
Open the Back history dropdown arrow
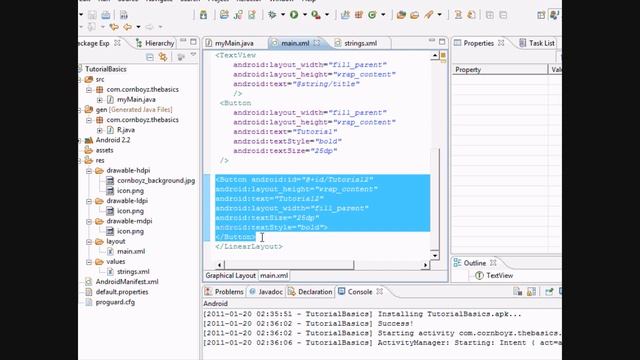(138, 27)
